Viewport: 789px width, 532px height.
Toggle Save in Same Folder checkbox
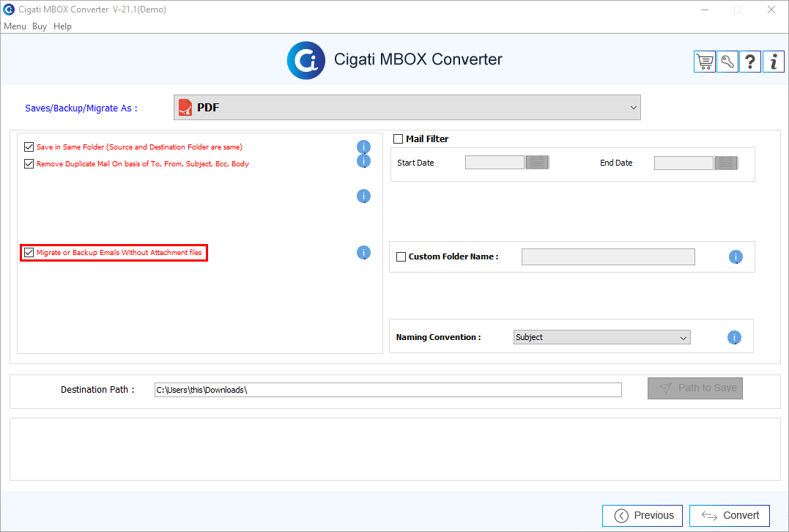click(x=29, y=147)
